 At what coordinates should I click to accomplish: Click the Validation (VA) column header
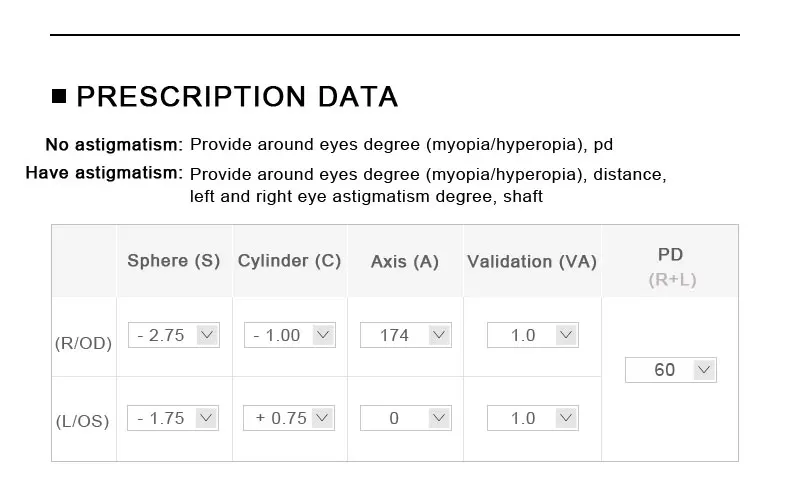531,262
